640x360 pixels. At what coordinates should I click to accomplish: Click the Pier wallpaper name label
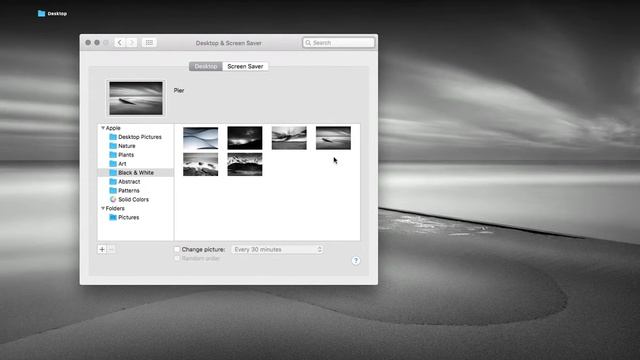coord(179,91)
